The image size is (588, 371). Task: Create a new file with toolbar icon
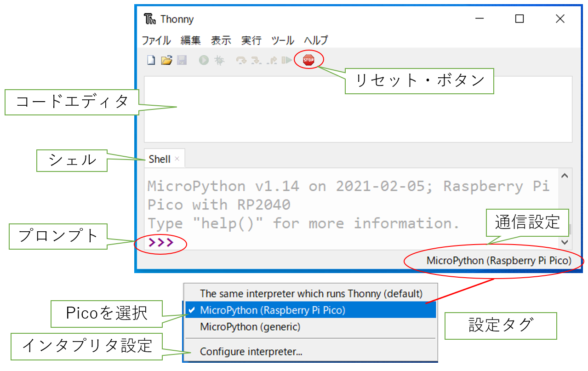coord(151,60)
